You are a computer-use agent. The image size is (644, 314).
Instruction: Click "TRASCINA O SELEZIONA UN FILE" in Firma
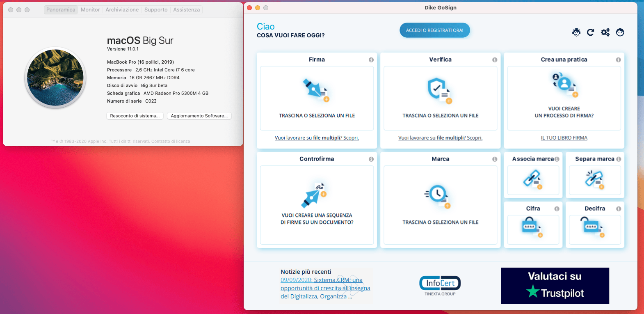point(317,116)
